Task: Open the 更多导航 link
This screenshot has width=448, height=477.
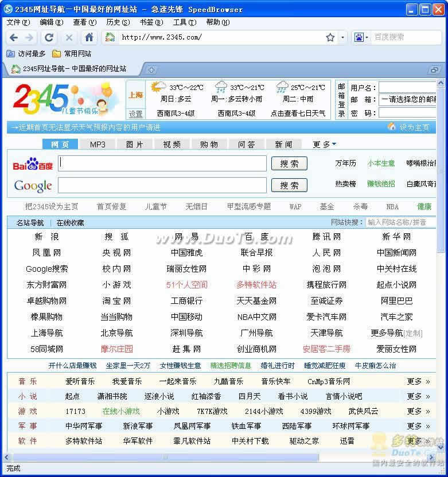Action: [x=387, y=333]
